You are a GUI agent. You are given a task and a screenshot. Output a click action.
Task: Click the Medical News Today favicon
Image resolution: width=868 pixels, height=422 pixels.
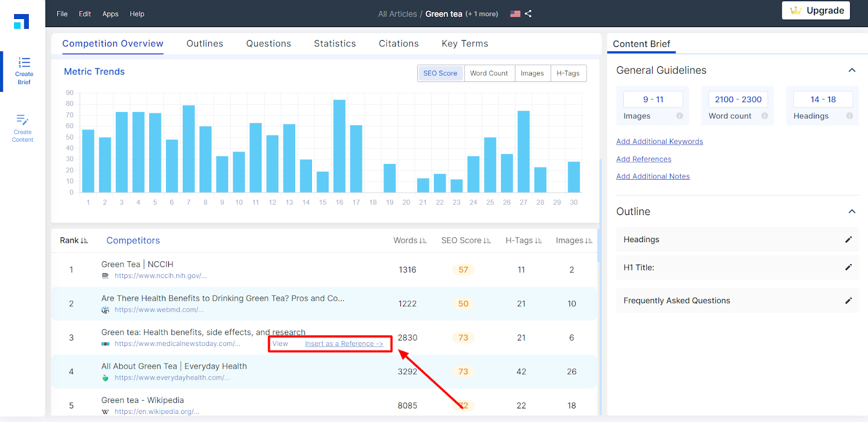click(105, 344)
